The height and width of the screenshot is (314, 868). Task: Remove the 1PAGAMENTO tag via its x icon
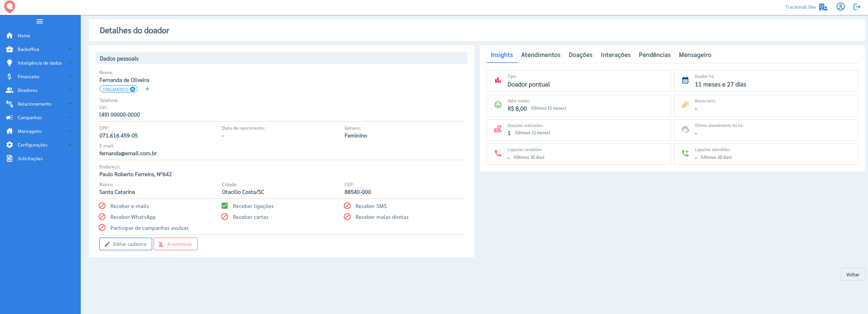(x=133, y=89)
